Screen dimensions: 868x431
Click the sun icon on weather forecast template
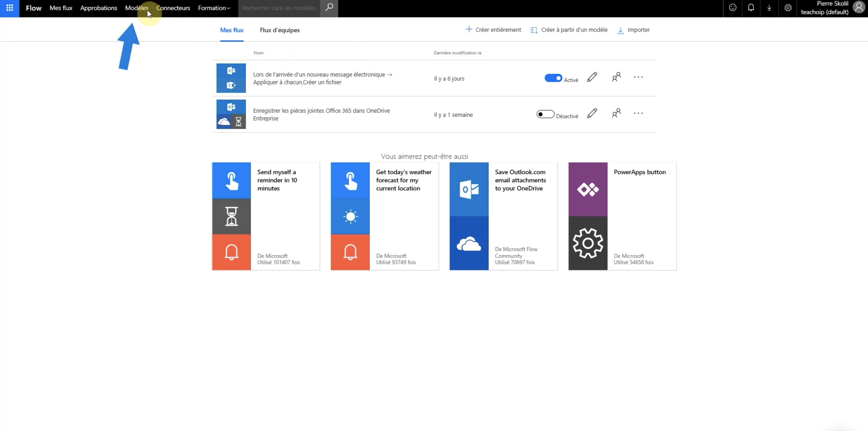(x=350, y=216)
